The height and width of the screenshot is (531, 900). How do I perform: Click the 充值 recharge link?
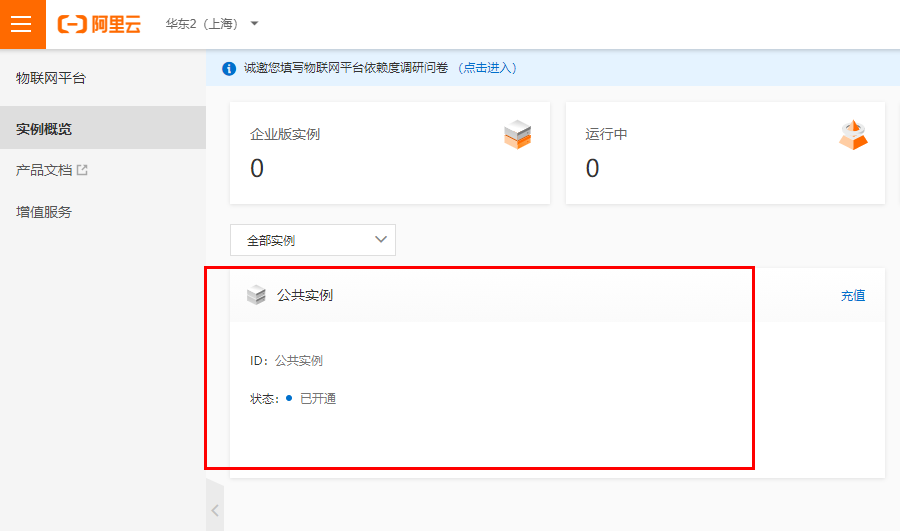[x=852, y=296]
